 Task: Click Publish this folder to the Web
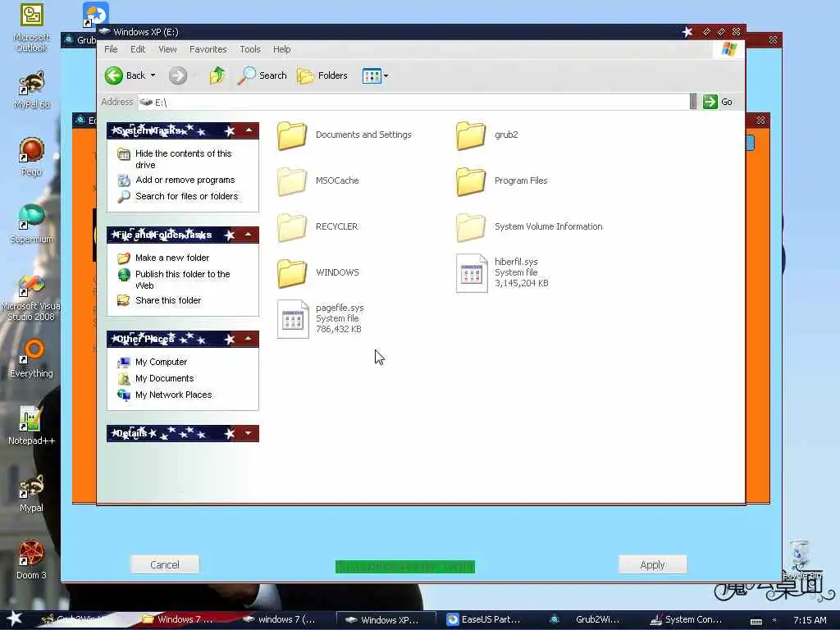(x=182, y=280)
